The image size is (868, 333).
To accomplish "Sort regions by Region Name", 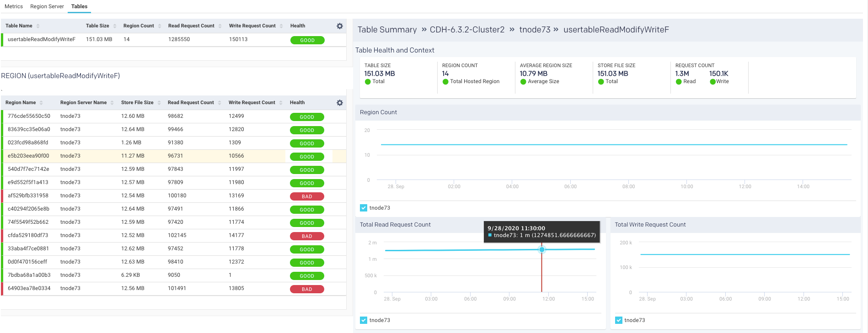I will click(x=41, y=103).
